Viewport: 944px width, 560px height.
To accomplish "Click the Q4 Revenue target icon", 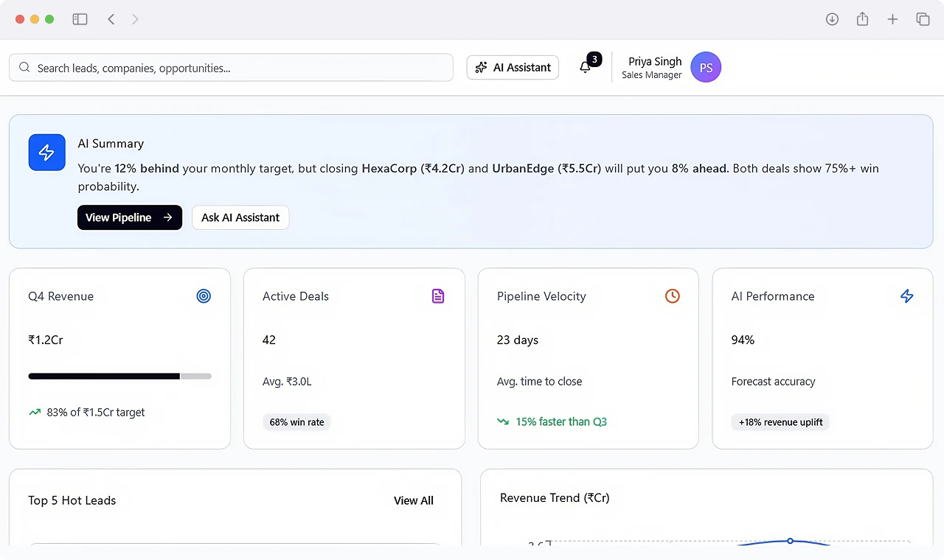I will coord(204,296).
